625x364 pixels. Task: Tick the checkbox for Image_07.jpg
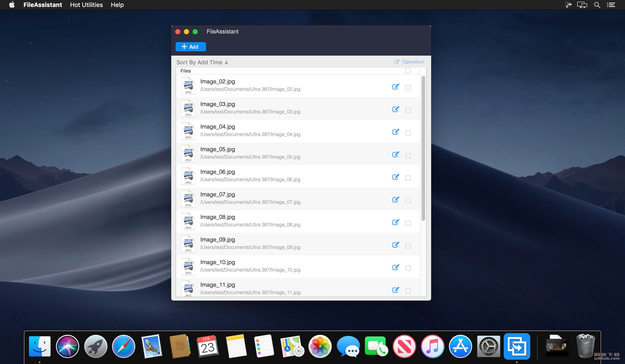[408, 200]
